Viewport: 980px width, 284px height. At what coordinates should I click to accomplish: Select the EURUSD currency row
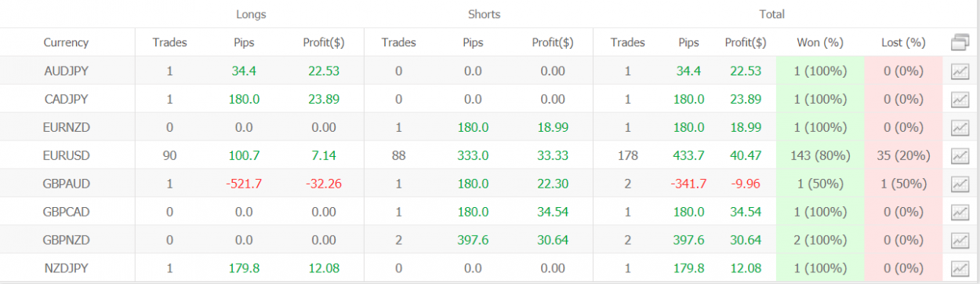tap(490, 156)
